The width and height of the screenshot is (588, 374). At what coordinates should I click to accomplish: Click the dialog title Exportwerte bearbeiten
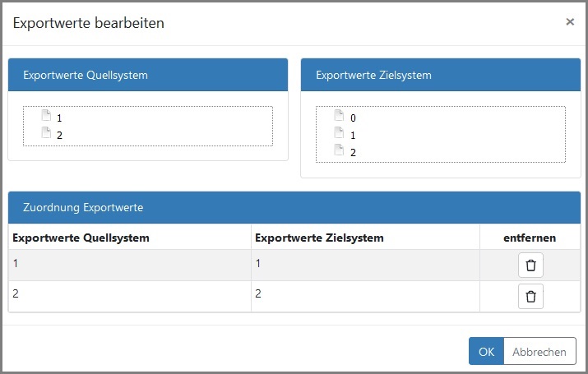click(x=89, y=23)
